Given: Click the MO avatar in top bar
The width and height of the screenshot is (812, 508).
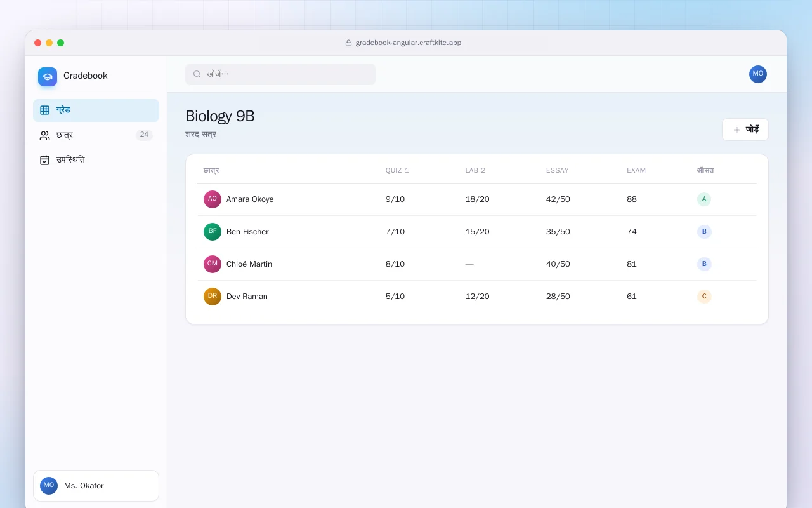Looking at the screenshot, I should (x=758, y=74).
